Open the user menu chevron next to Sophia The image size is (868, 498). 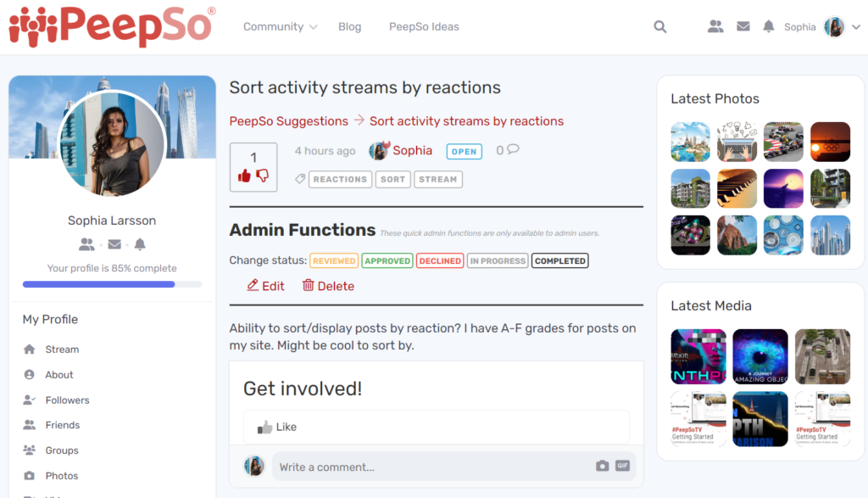click(x=856, y=26)
